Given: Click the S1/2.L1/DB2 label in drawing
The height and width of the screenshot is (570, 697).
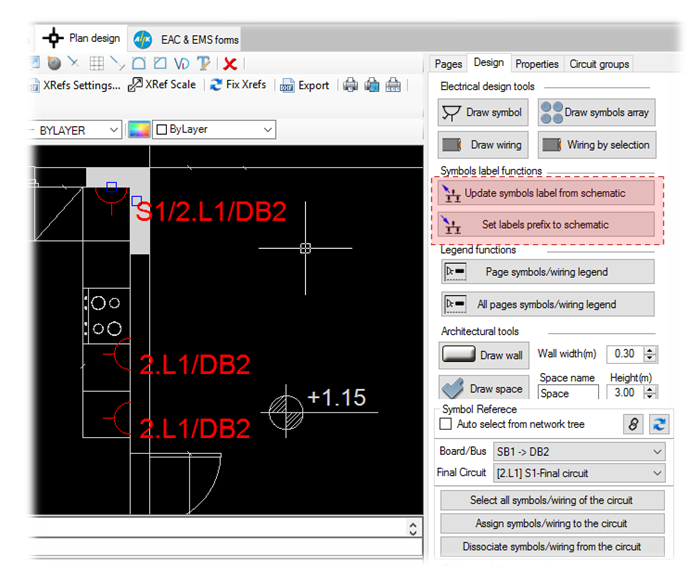Looking at the screenshot, I should point(211,212).
